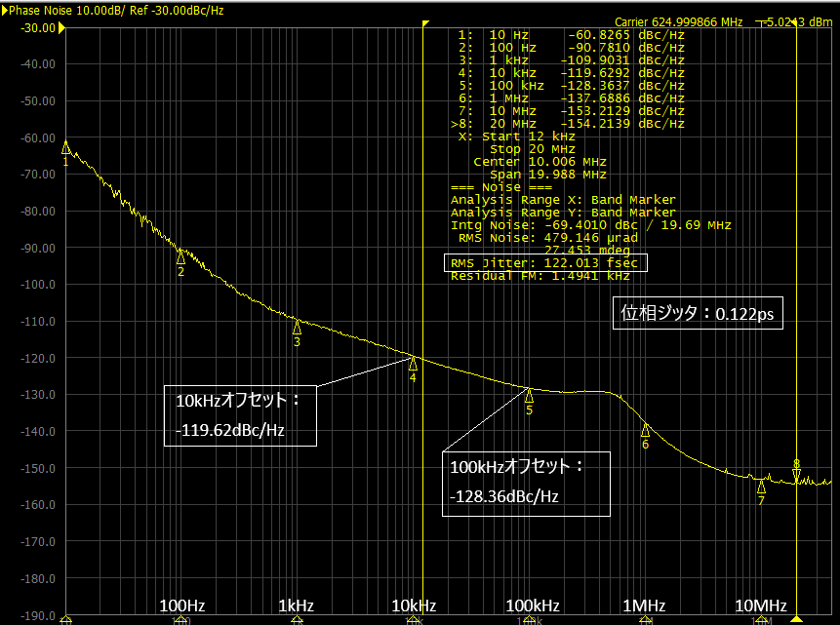Click the band marker stop triangle at bottom
This screenshot has height=625, width=840.
point(797,619)
